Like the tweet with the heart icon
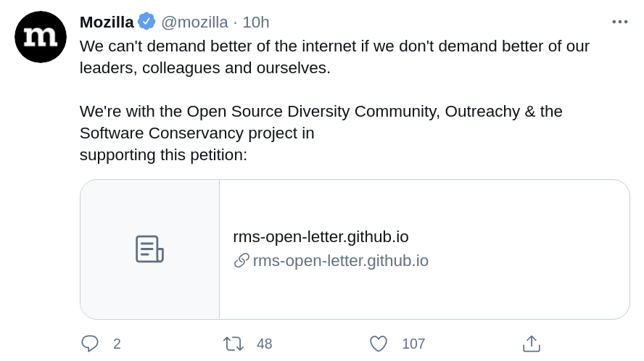644x361 pixels. pyautogui.click(x=379, y=344)
